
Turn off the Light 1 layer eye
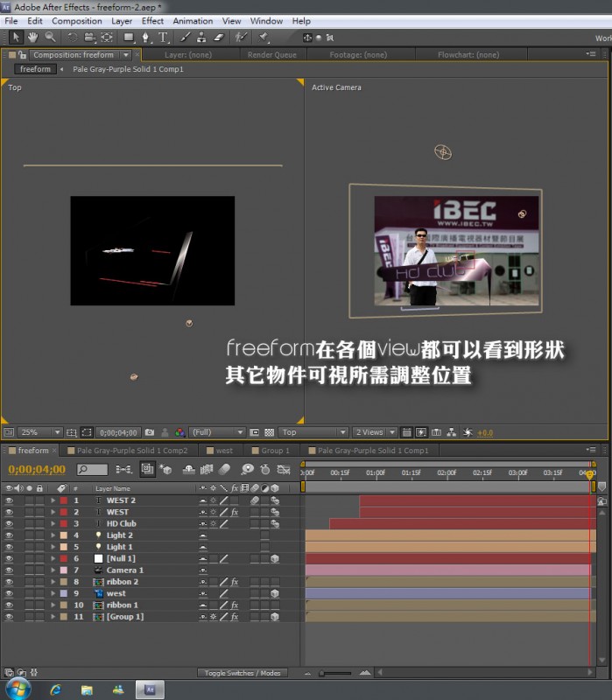pos(10,547)
